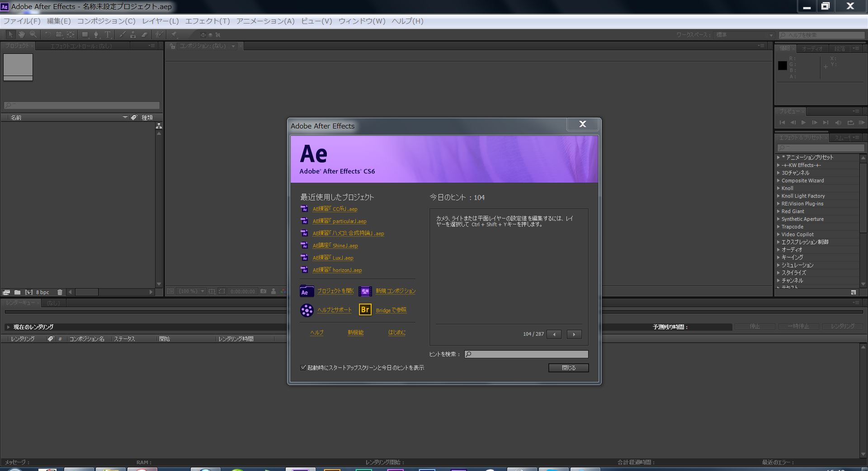Screen dimensions: 868x471
Task: Select the Eraser tool
Action: pyautogui.click(x=144, y=34)
